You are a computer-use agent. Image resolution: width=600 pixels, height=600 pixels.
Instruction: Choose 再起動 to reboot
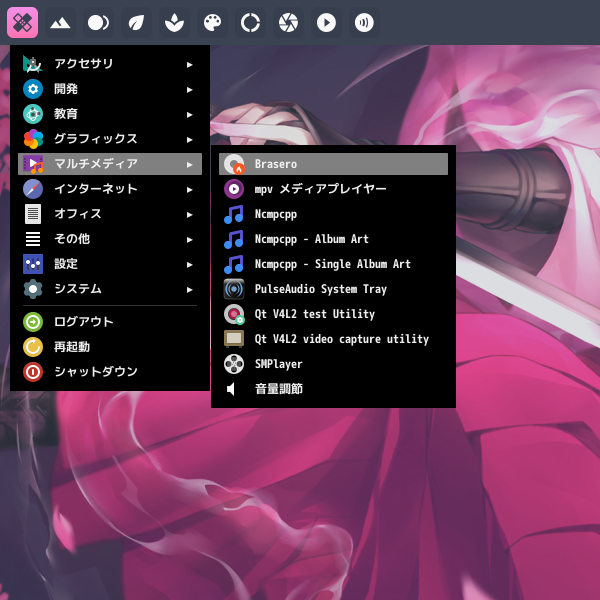pos(110,347)
